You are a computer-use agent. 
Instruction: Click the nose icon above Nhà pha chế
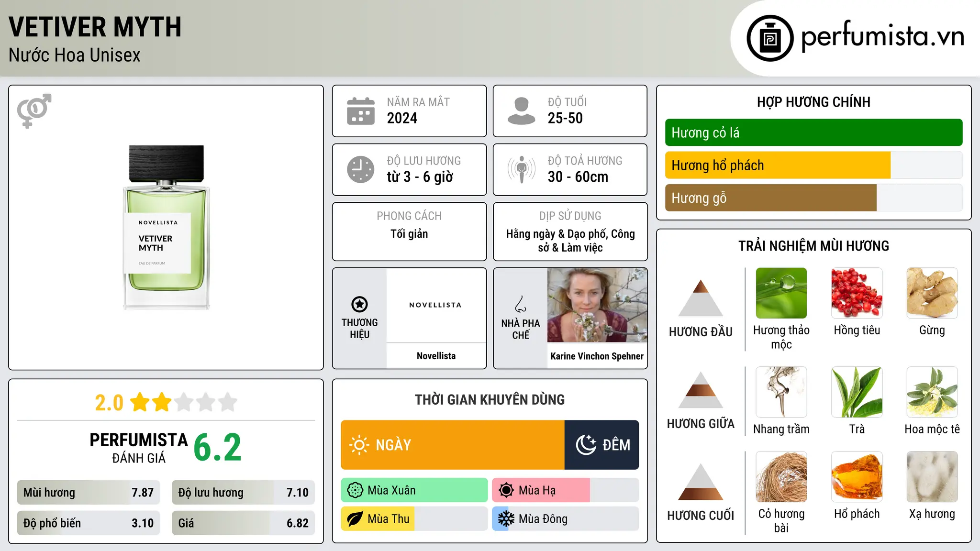pyautogui.click(x=521, y=304)
